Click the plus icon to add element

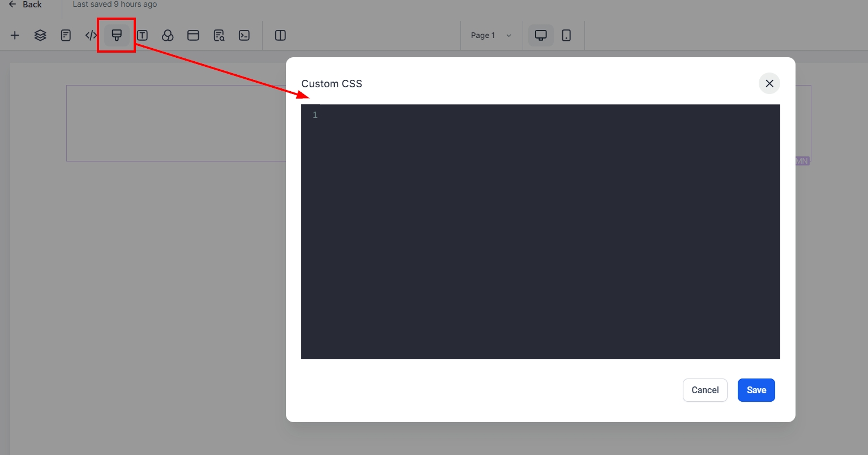click(x=15, y=35)
